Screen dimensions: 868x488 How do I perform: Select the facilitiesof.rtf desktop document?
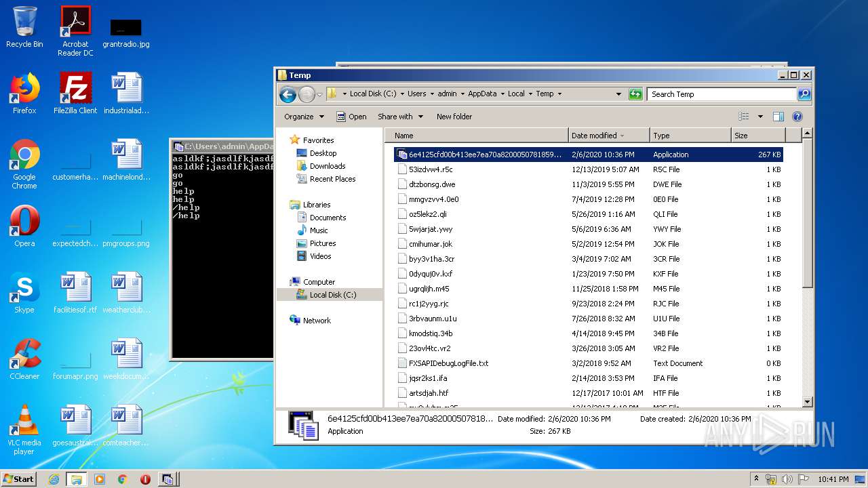pyautogui.click(x=75, y=293)
